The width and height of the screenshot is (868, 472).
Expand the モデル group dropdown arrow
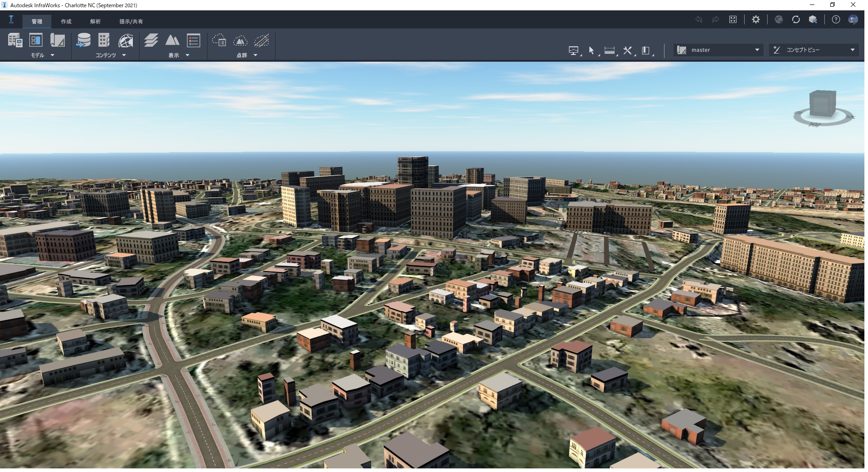52,55
